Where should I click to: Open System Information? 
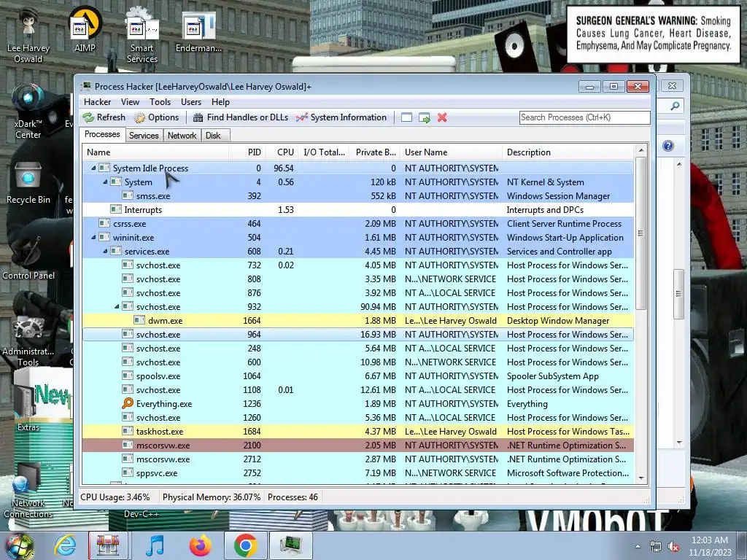[x=341, y=117]
